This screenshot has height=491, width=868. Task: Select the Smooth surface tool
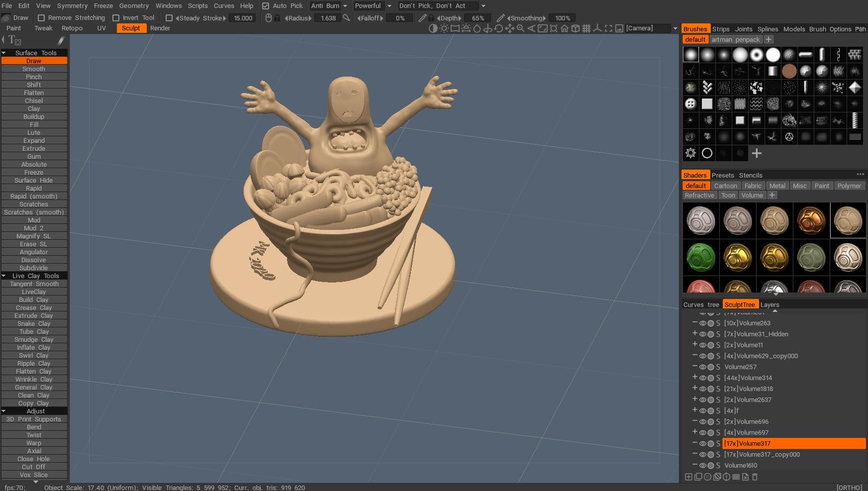point(34,69)
